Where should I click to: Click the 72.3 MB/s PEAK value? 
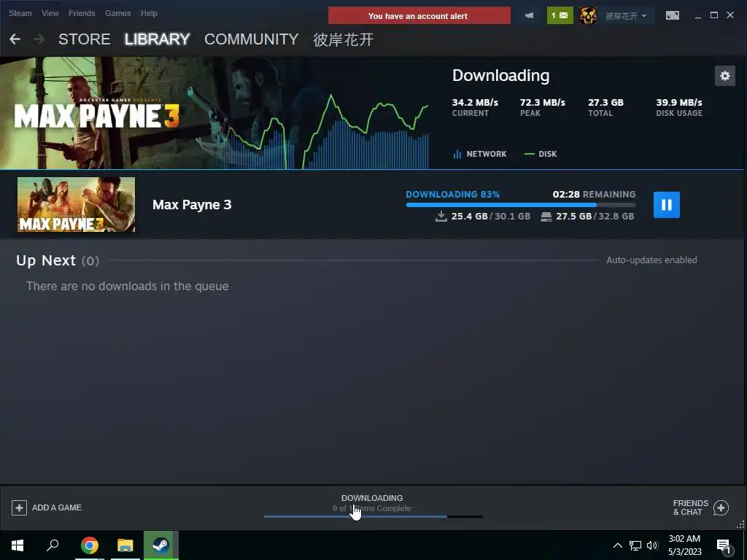click(x=543, y=102)
